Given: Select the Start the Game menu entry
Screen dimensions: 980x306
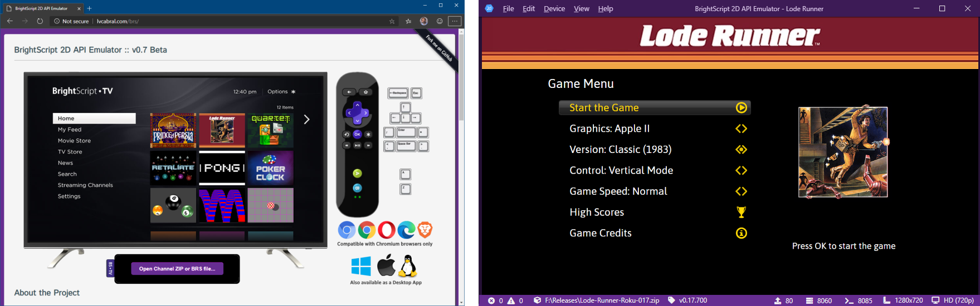Looking at the screenshot, I should [655, 108].
